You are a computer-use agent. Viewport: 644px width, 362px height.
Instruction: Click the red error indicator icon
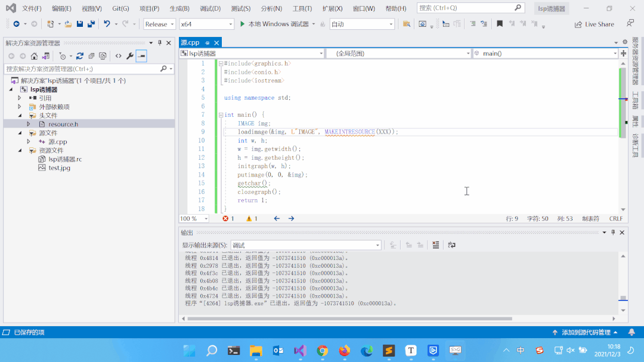click(x=225, y=219)
